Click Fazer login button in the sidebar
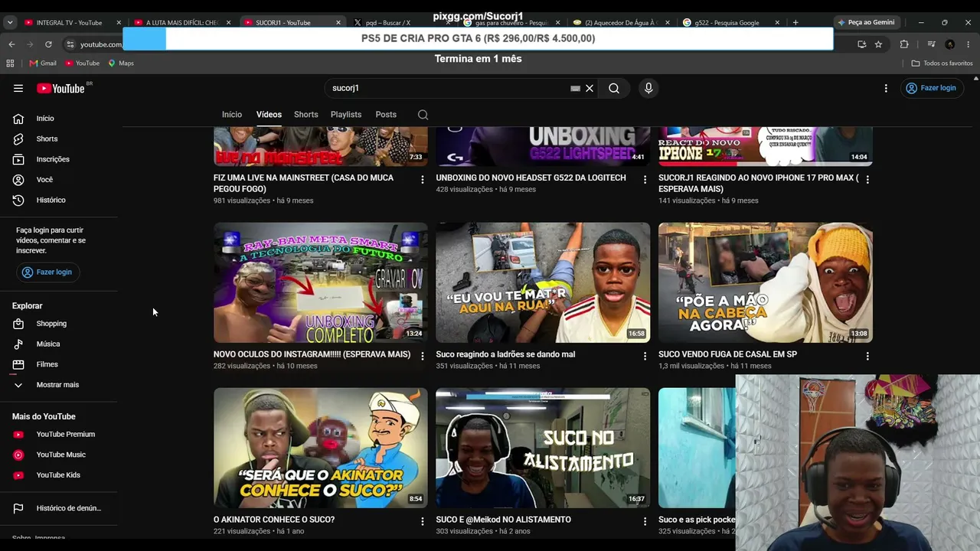The image size is (980, 551). pos(48,272)
